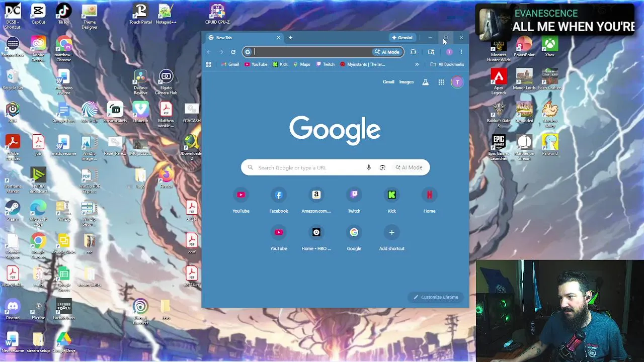Open StreamLabels desktop icon
This screenshot has height=362, width=644.
(x=115, y=113)
